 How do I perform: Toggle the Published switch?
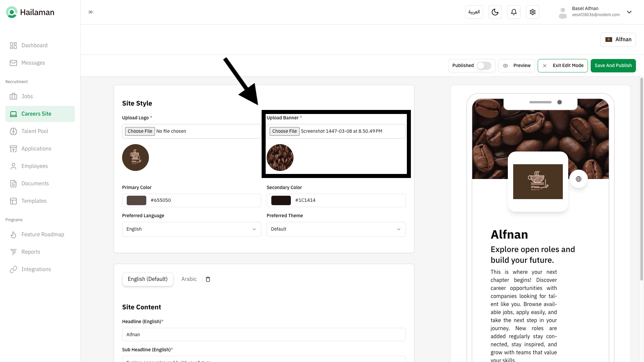(484, 66)
